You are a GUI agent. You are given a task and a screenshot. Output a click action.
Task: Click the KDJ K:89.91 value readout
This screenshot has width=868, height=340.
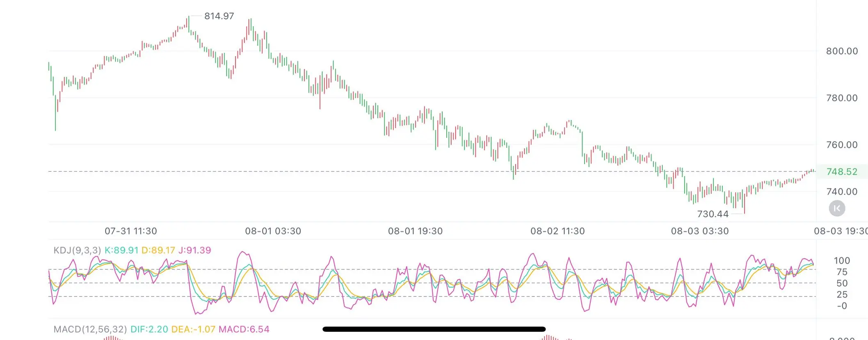point(121,250)
